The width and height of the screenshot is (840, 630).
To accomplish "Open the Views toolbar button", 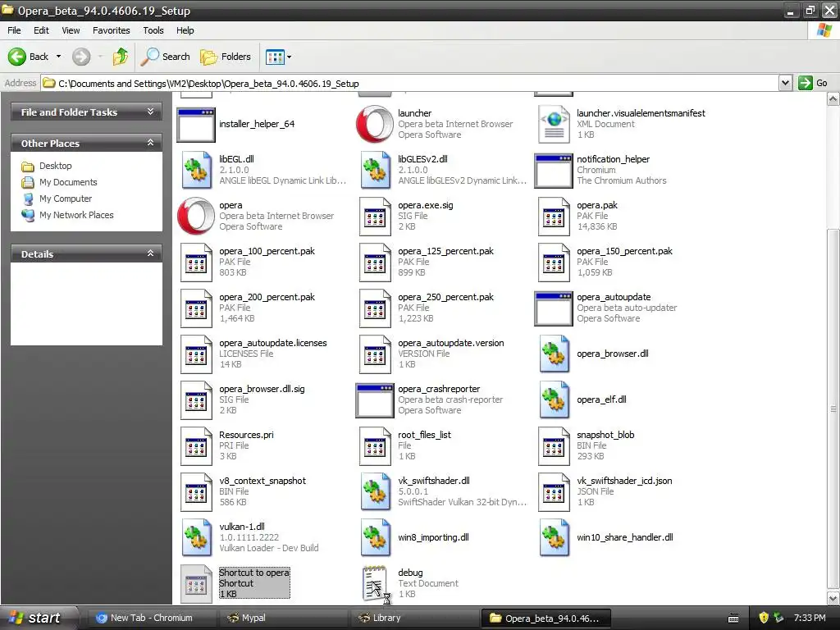I will [279, 57].
